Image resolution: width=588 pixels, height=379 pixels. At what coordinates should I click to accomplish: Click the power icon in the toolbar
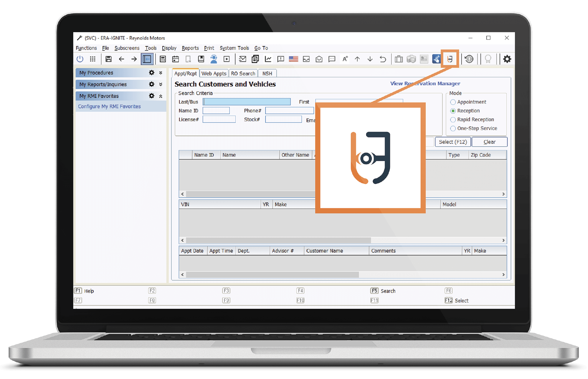pyautogui.click(x=80, y=59)
